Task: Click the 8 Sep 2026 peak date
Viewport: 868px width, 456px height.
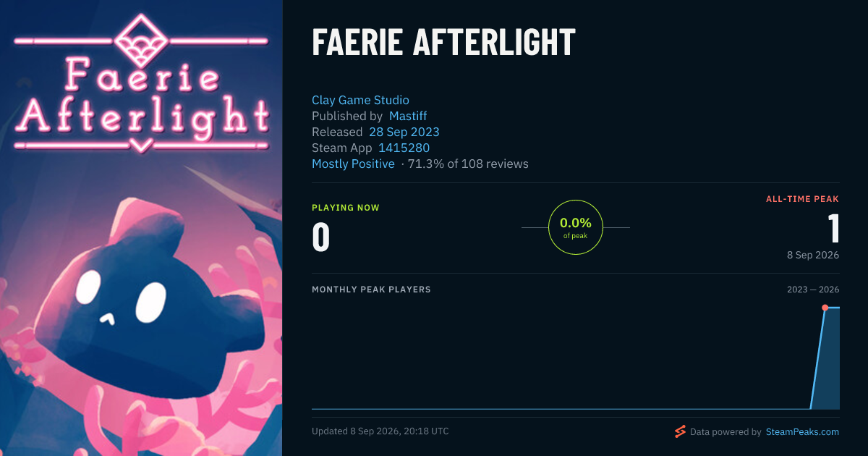Action: [x=813, y=256]
